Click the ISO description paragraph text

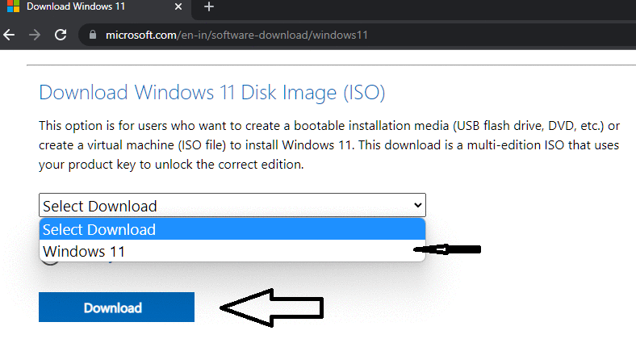tap(323, 145)
